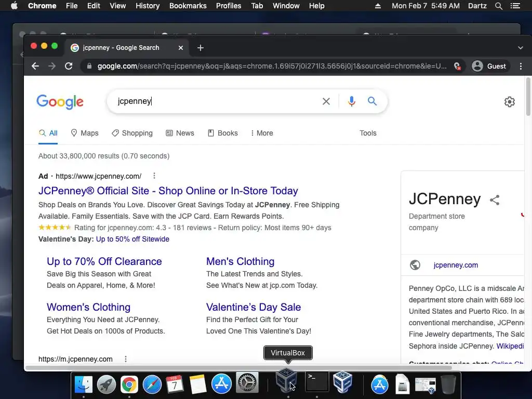
Task: Go to Google homepage via logo
Action: (60, 102)
